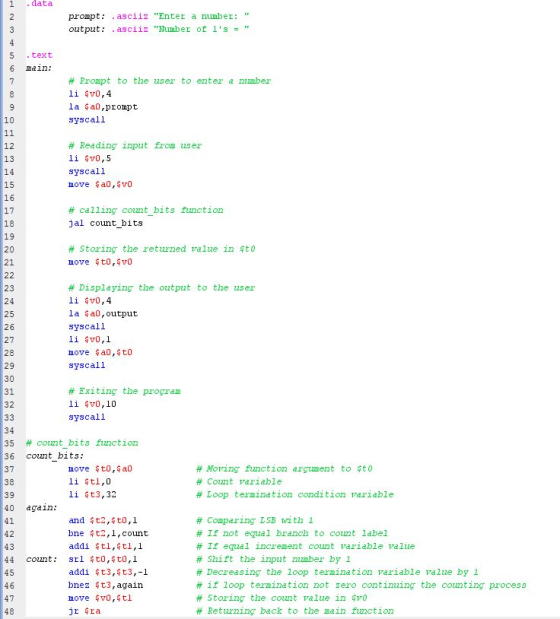The height and width of the screenshot is (619, 560).
Task: Click 'li $t3,32' instruction
Action: [x=92, y=495]
